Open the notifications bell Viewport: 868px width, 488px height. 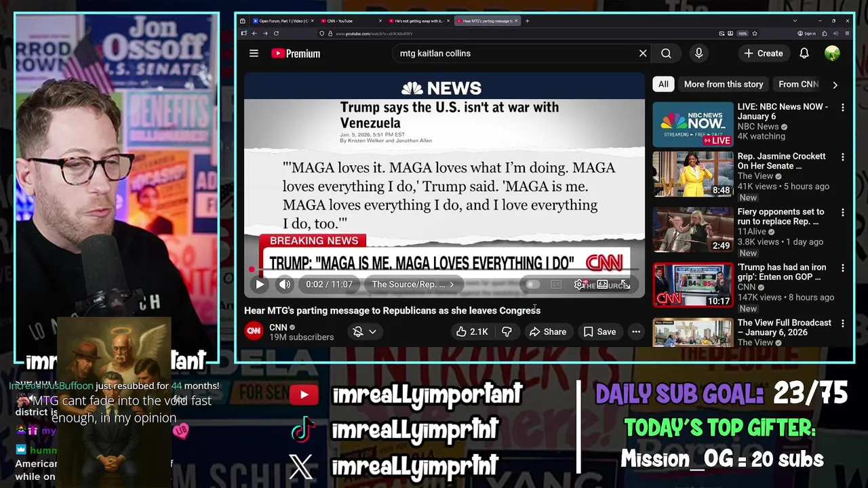click(x=804, y=54)
